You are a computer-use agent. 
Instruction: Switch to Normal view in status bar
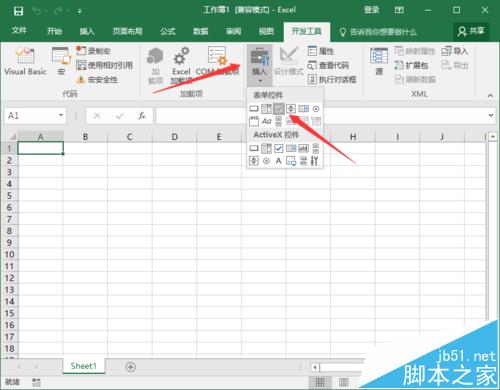tap(320, 382)
